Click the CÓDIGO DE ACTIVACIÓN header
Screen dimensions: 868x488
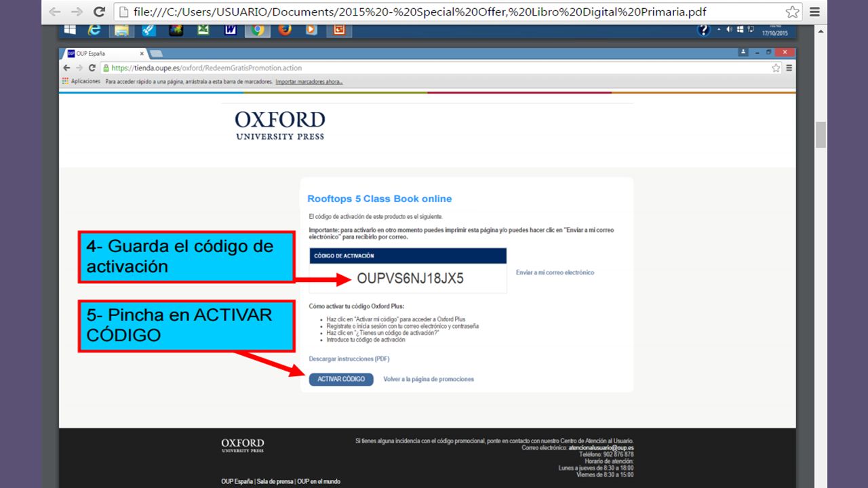[x=408, y=256]
